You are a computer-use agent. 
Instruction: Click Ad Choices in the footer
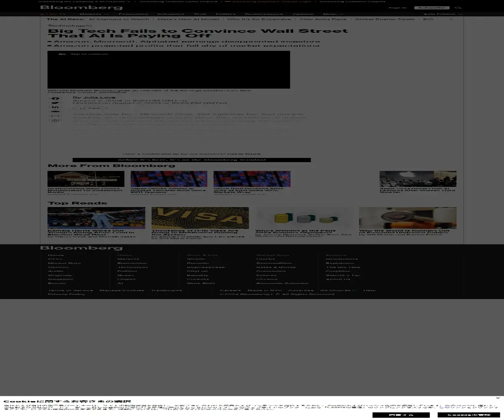[338, 290]
